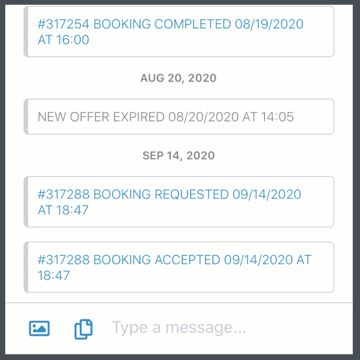Viewport: 360px width, 360px height.
Task: Click booking number #317254
Action: tap(63, 24)
